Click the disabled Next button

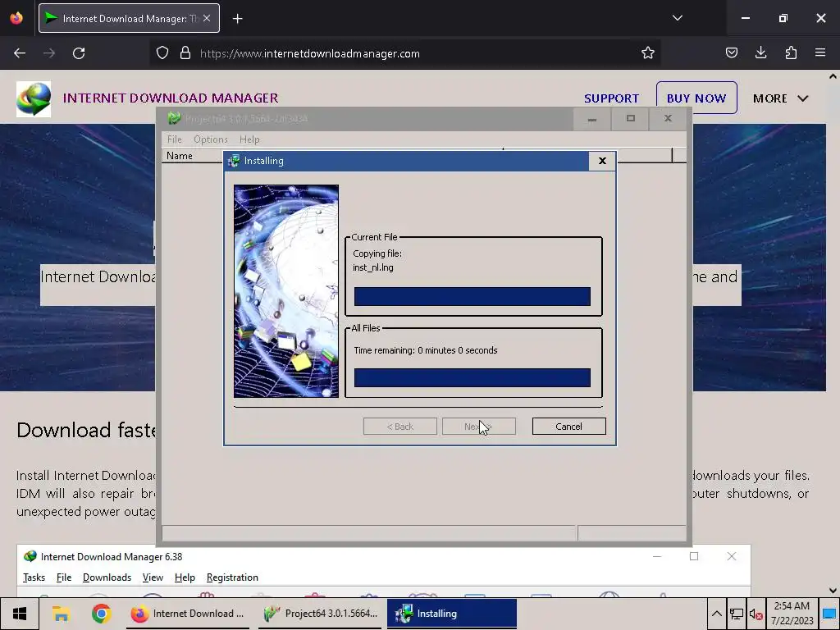(x=479, y=427)
